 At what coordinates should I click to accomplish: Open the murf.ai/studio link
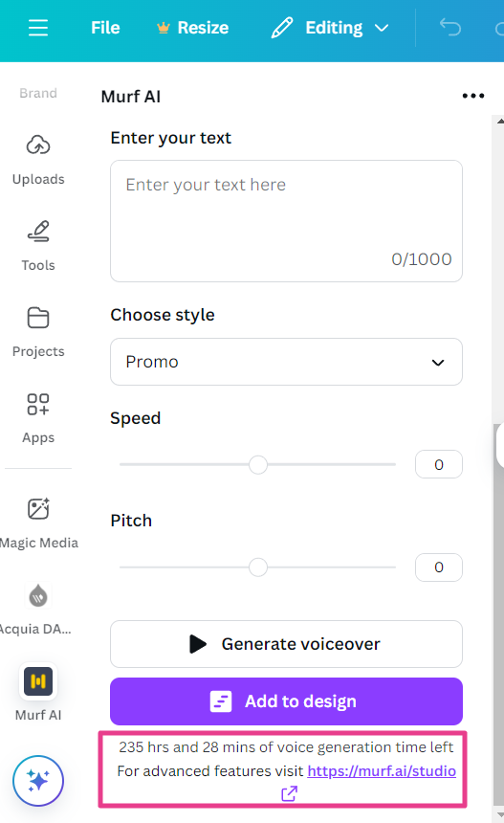[382, 771]
